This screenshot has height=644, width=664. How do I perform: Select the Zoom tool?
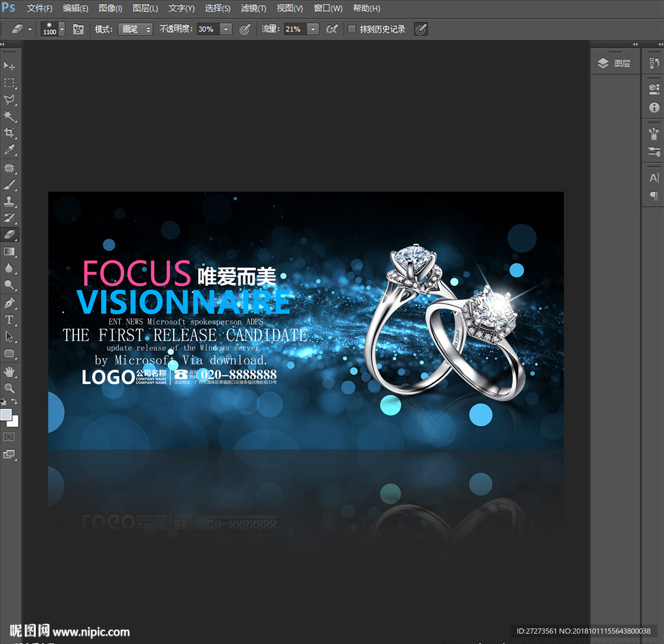[9, 388]
